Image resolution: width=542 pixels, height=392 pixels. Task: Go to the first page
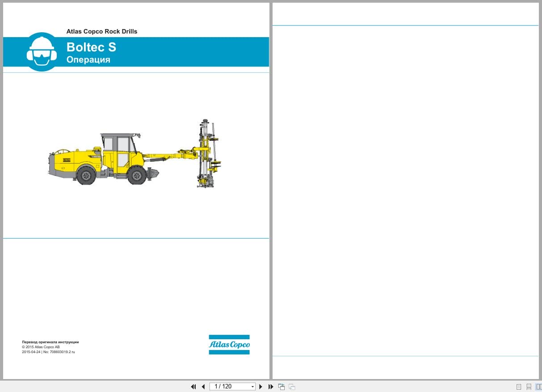tap(193, 387)
